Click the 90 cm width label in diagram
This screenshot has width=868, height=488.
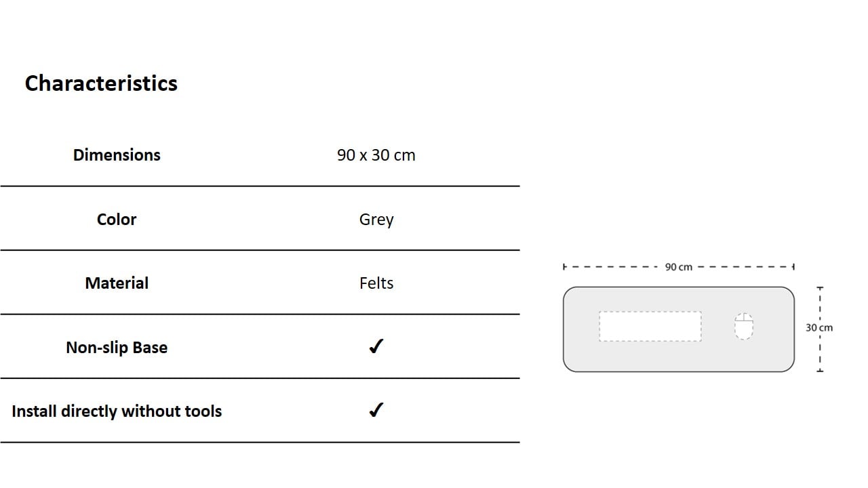point(678,267)
